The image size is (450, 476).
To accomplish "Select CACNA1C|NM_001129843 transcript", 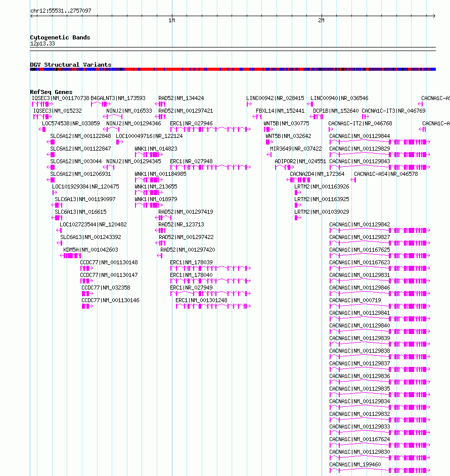I will click(x=360, y=162).
